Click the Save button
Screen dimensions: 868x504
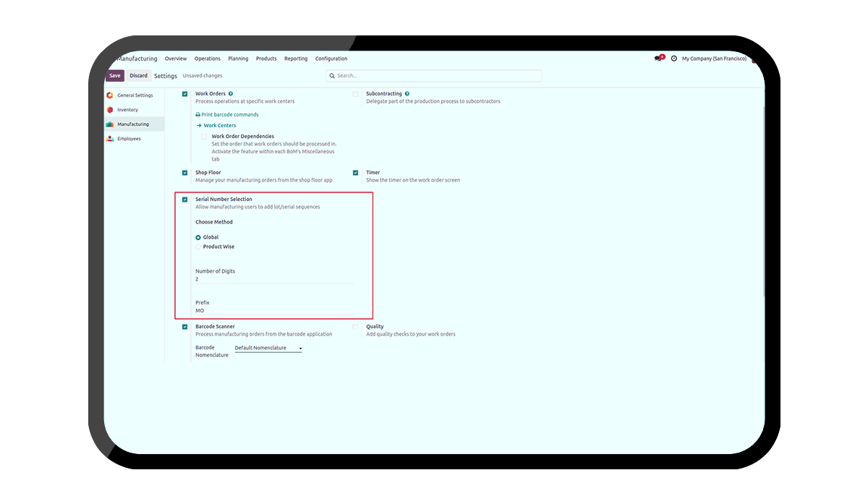(115, 75)
